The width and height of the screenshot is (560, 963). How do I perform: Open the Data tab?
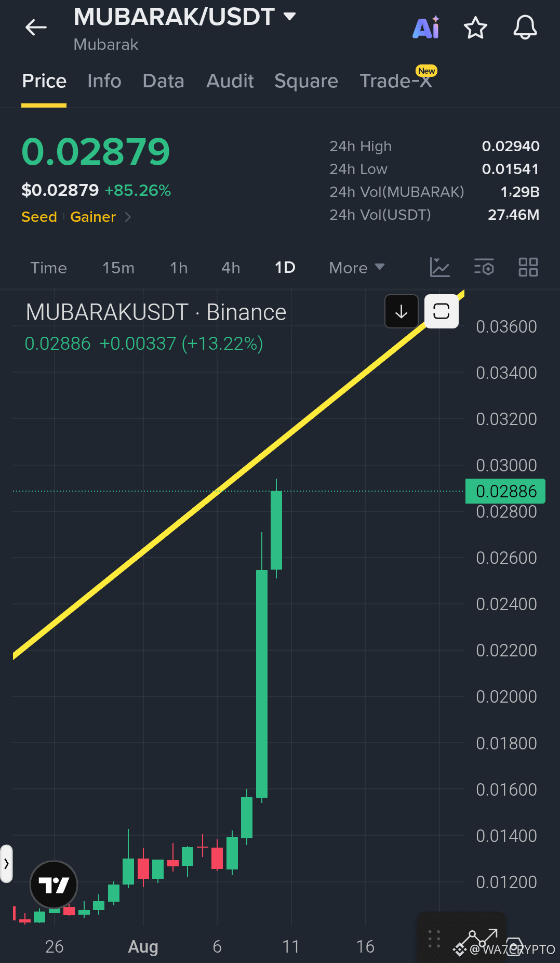164,81
